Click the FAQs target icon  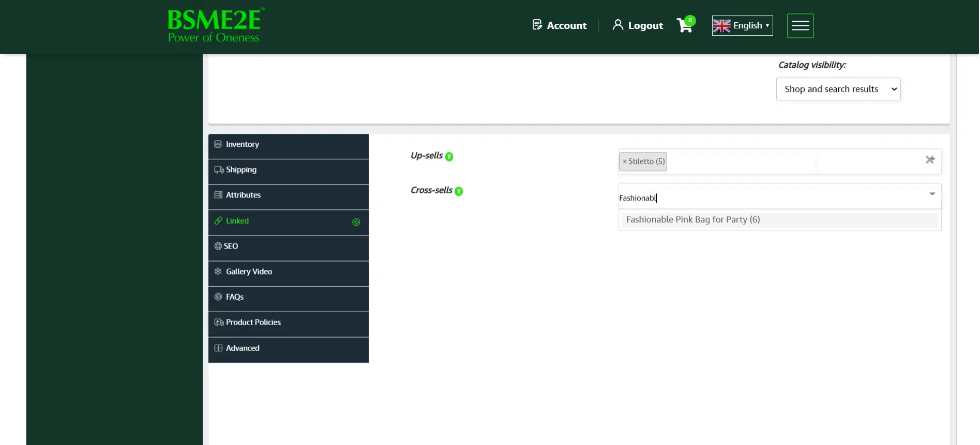click(x=218, y=297)
